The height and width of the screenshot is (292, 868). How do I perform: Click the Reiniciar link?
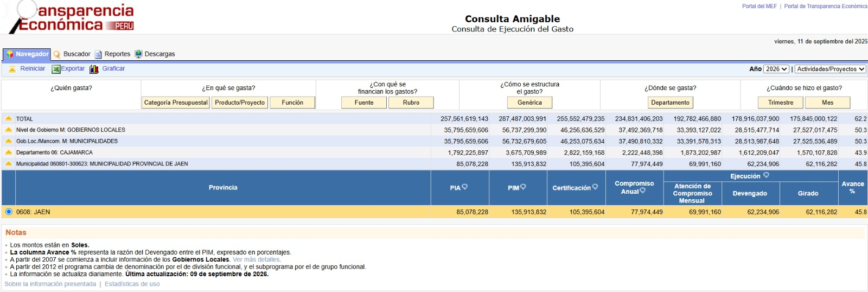click(x=33, y=68)
